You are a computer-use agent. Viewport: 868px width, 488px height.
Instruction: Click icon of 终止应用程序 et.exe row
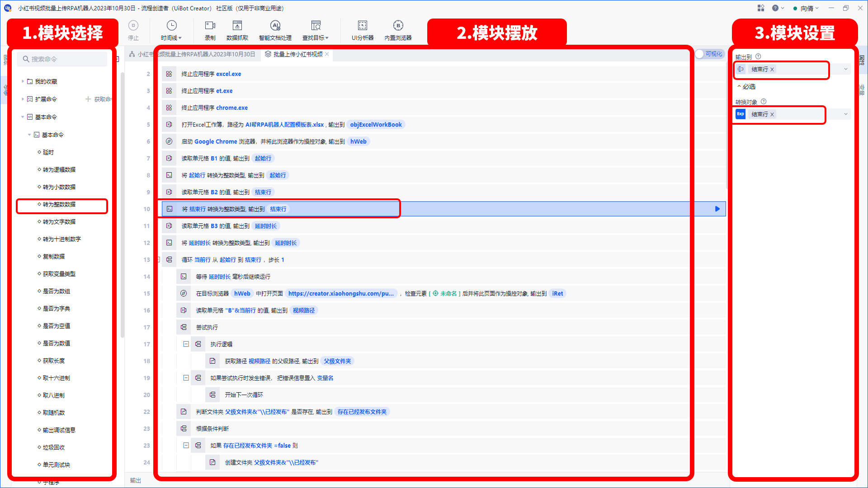point(169,91)
